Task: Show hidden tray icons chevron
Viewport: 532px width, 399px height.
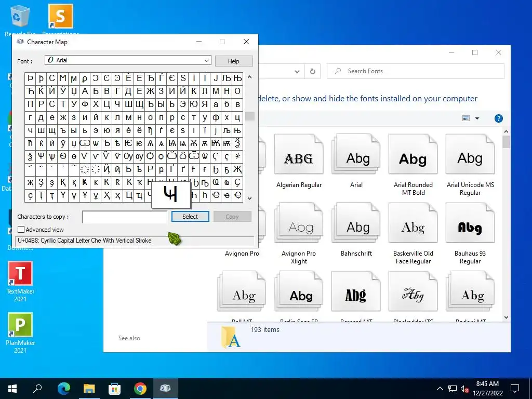Action: (x=440, y=389)
